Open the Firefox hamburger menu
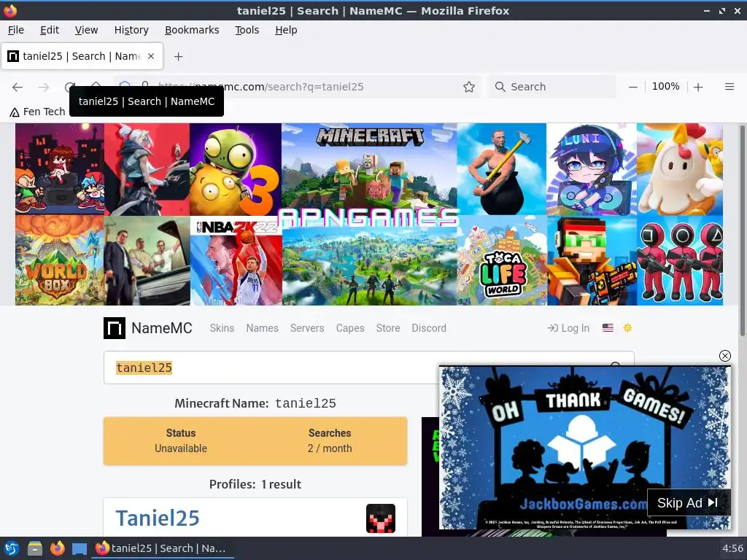Image resolution: width=747 pixels, height=560 pixels. click(729, 87)
